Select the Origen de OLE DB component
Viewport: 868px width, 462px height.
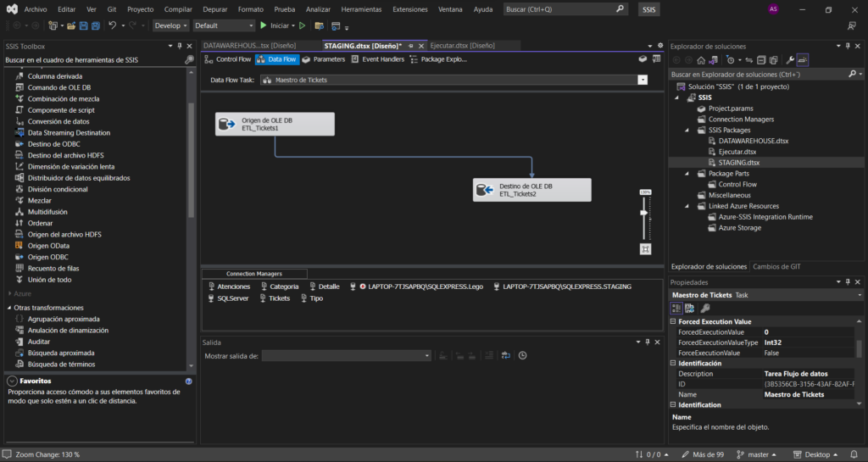(274, 124)
